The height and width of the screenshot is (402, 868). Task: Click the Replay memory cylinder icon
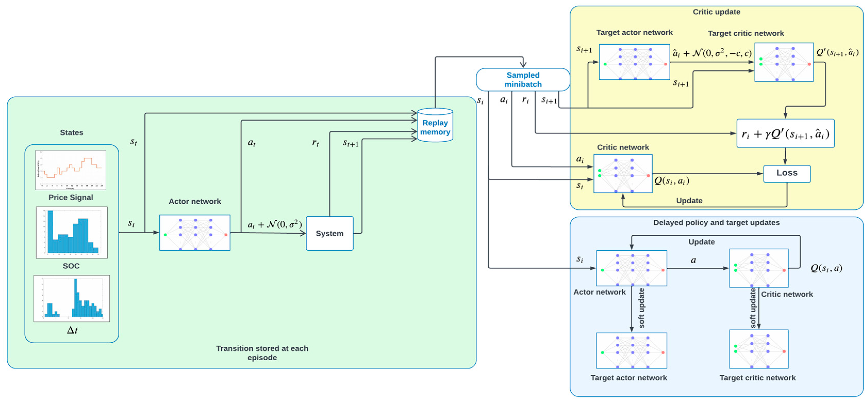435,126
